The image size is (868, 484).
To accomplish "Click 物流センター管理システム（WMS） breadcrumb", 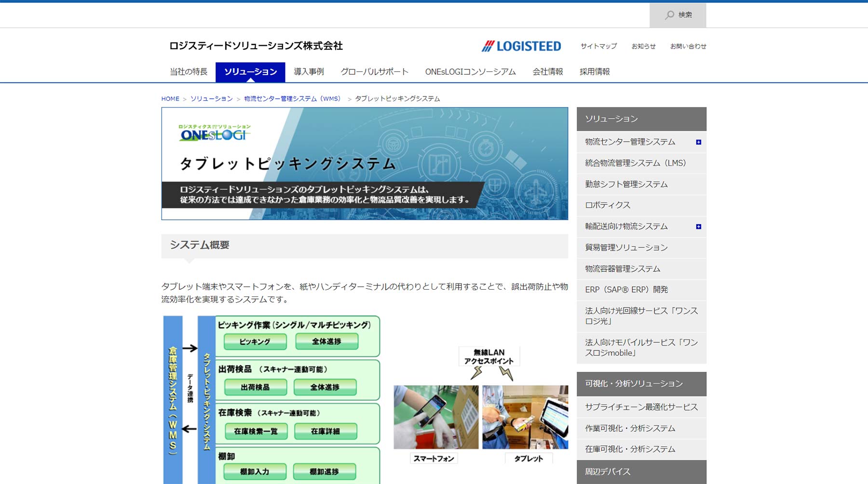I will 293,99.
